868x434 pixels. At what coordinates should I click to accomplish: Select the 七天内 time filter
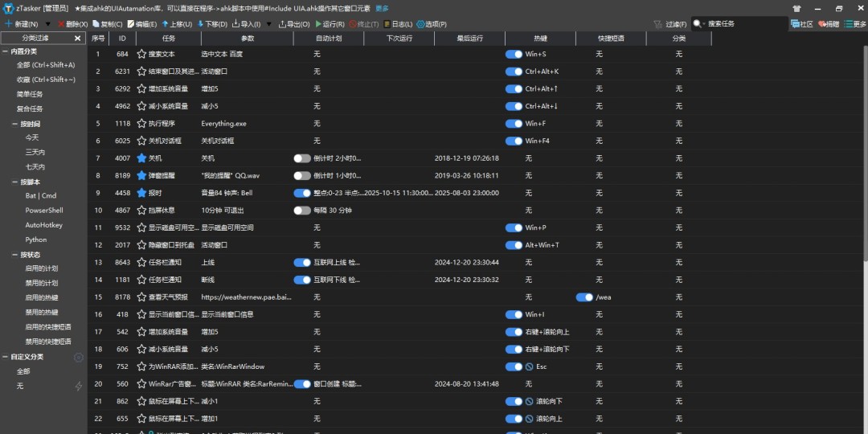tap(35, 167)
